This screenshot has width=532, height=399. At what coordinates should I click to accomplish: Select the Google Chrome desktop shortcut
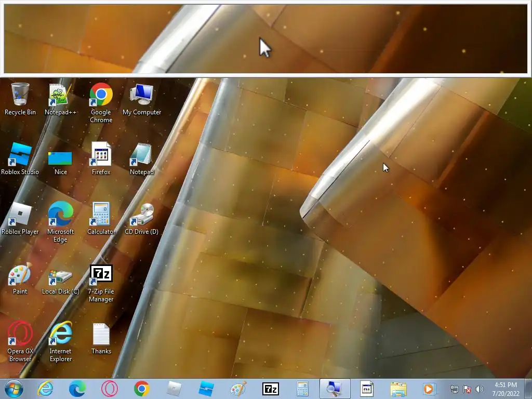[101, 102]
